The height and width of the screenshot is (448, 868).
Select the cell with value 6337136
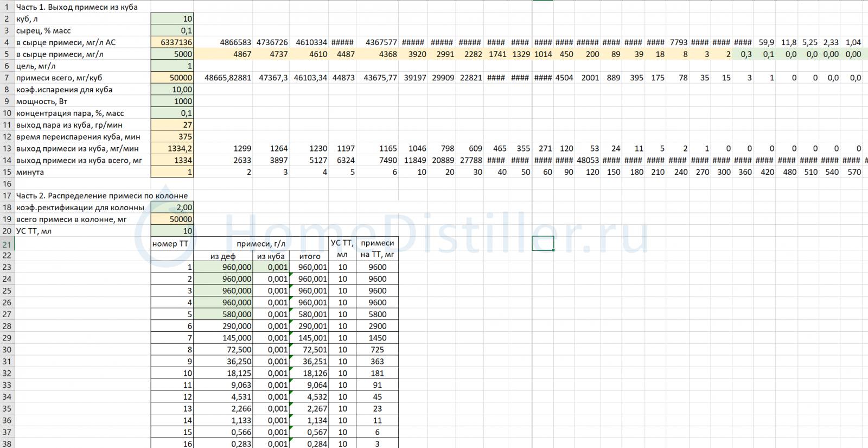(172, 42)
